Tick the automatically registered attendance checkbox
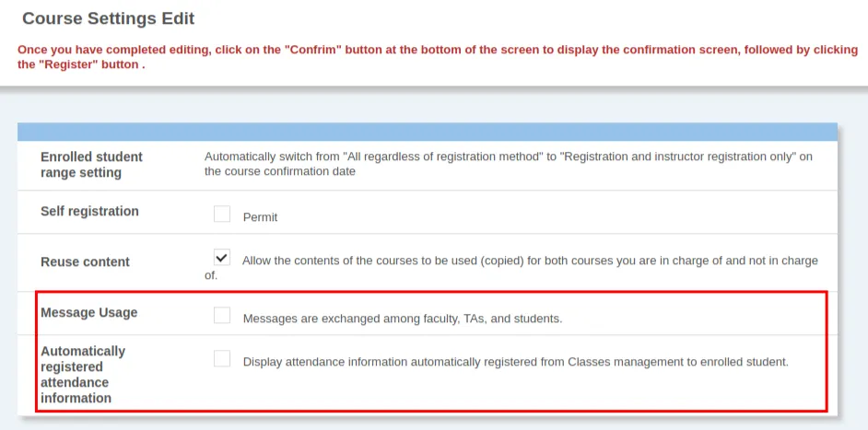The height and width of the screenshot is (430, 868). pos(222,359)
